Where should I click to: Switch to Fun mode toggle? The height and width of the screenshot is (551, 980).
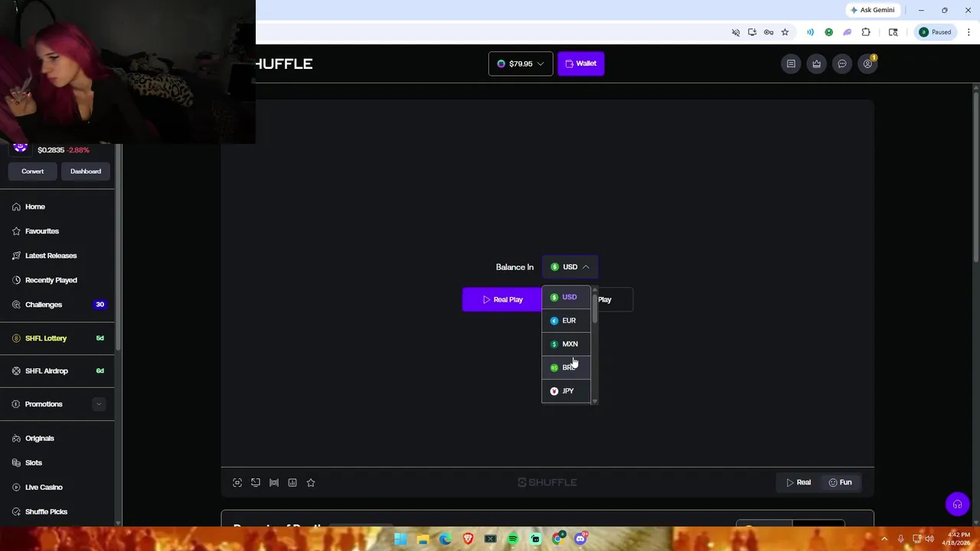pos(841,482)
